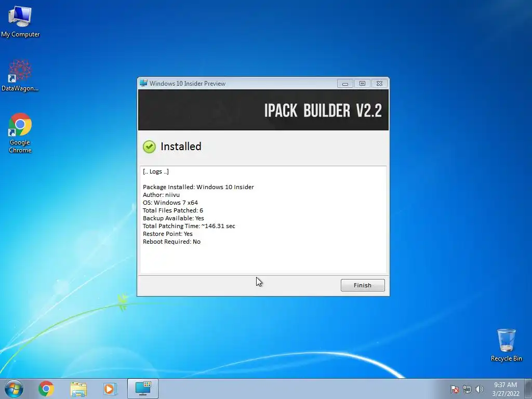Open the DataWagon desktop shortcut
Image resolution: width=532 pixels, height=399 pixels.
click(x=20, y=75)
